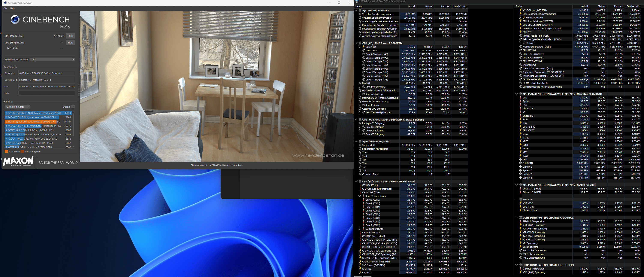The height and width of the screenshot is (277, 644).
Task: Click icon of DRAM-Lesebandbreite row
Action: tap(521, 79)
